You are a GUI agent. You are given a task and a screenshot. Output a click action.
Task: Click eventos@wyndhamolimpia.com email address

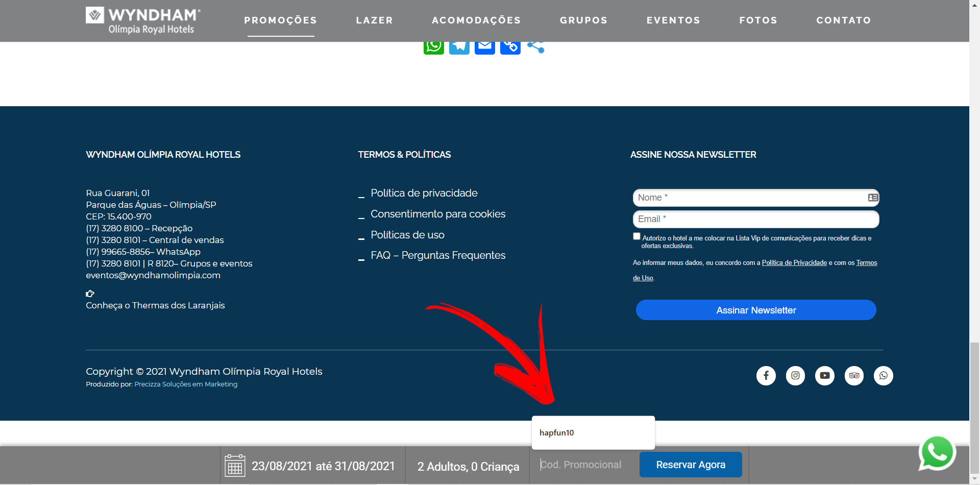[153, 275]
